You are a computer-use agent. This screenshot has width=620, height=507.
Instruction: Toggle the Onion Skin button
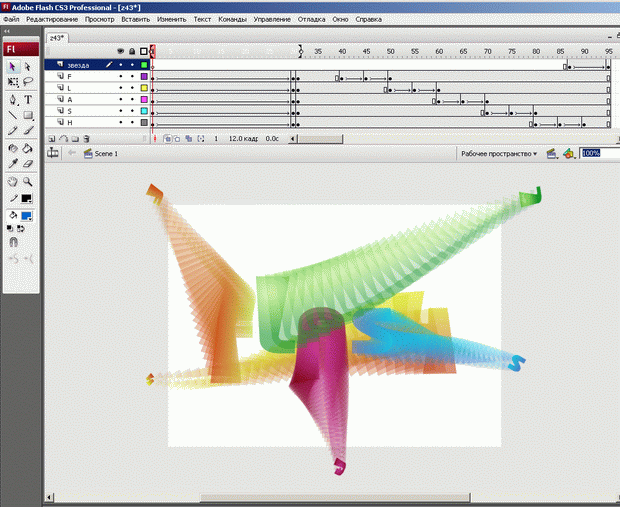point(167,139)
